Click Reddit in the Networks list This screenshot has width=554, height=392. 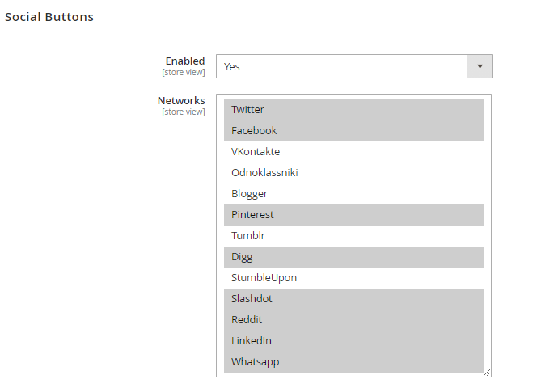click(x=353, y=320)
